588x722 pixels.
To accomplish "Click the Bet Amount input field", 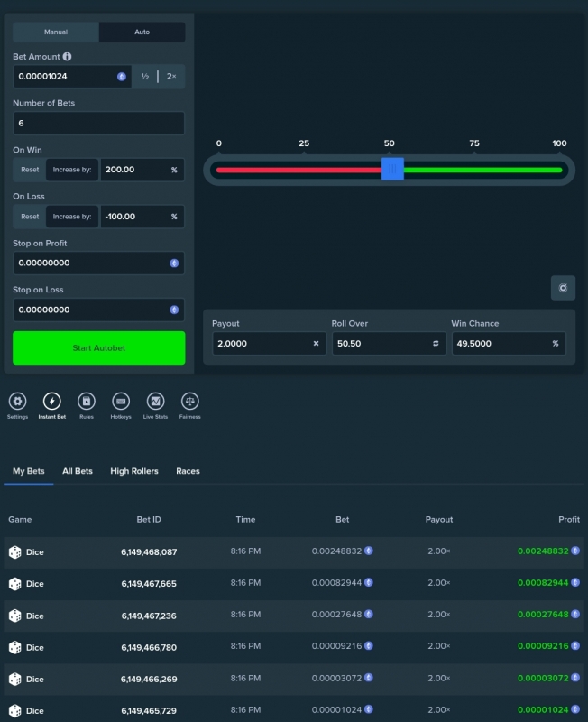I will (72, 77).
